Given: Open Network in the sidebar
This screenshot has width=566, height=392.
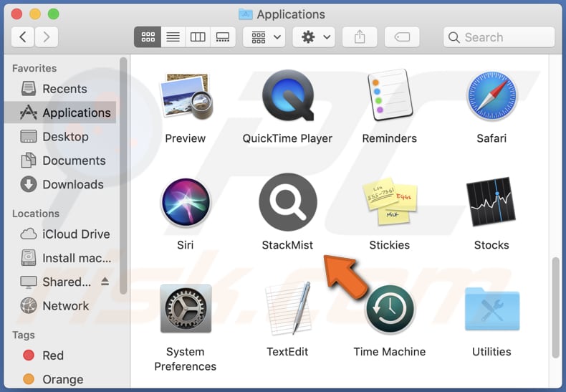Looking at the screenshot, I should (x=60, y=306).
